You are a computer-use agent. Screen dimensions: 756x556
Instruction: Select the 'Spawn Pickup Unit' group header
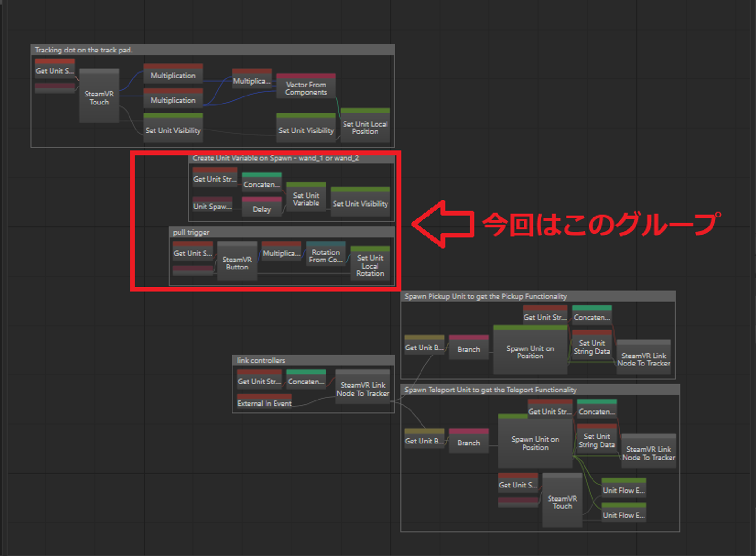(538, 296)
